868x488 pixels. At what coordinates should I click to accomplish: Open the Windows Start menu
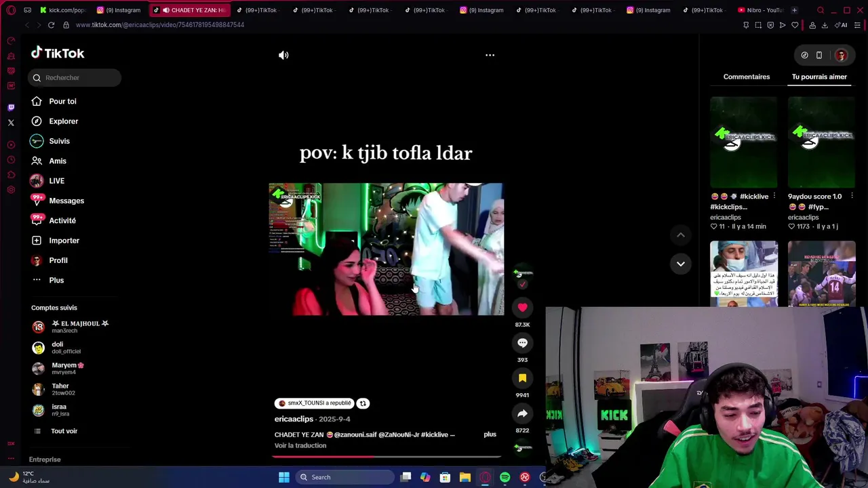(x=284, y=477)
